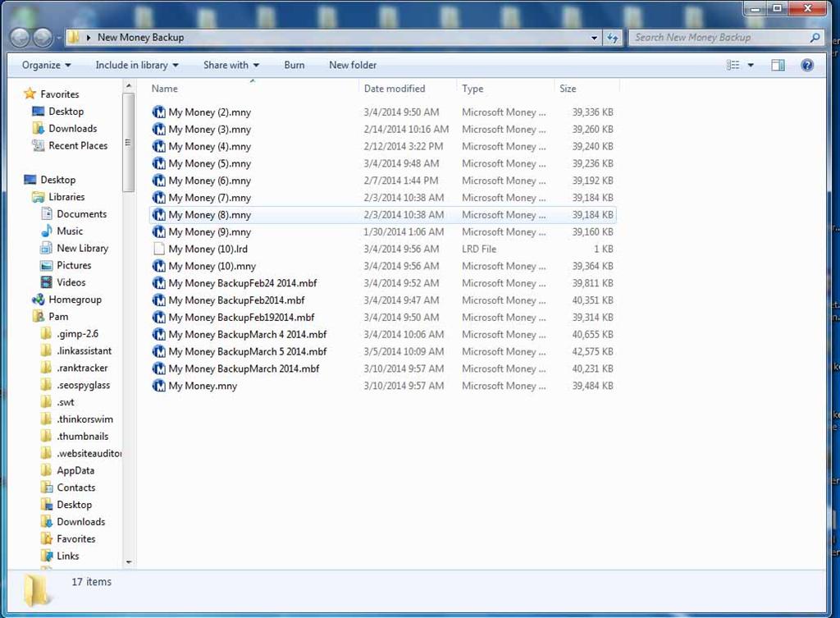Click the New folder button
The image size is (840, 618).
tap(353, 65)
